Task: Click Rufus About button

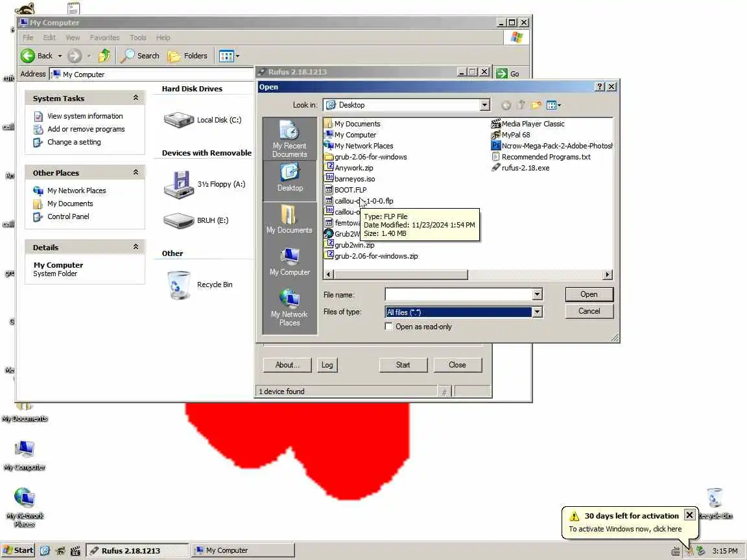Action: pyautogui.click(x=287, y=365)
